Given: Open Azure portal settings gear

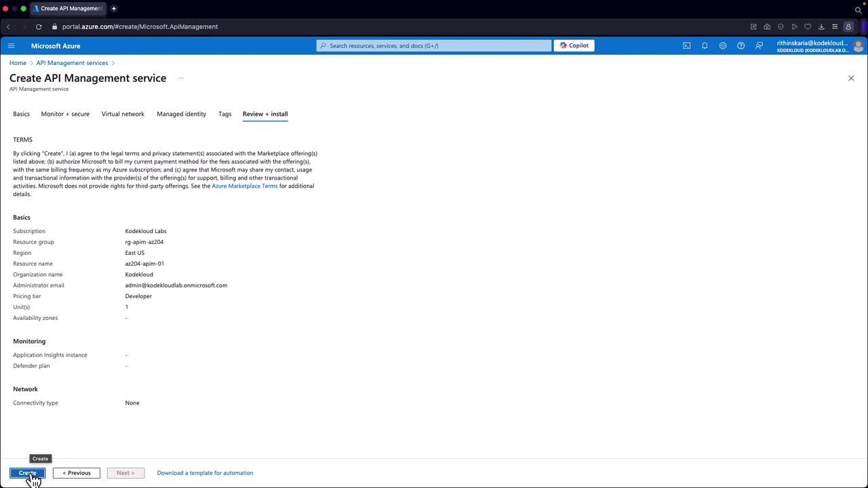Looking at the screenshot, I should [x=723, y=45].
